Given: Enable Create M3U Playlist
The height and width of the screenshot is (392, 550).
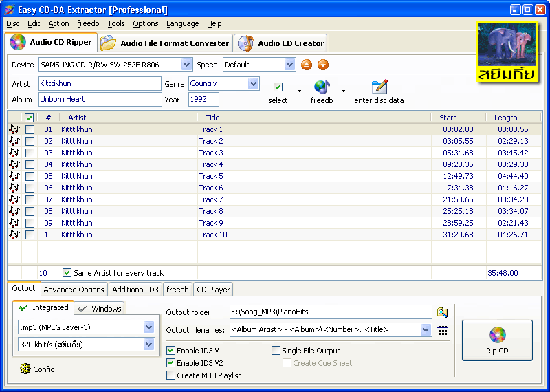Looking at the screenshot, I should pyautogui.click(x=170, y=375).
